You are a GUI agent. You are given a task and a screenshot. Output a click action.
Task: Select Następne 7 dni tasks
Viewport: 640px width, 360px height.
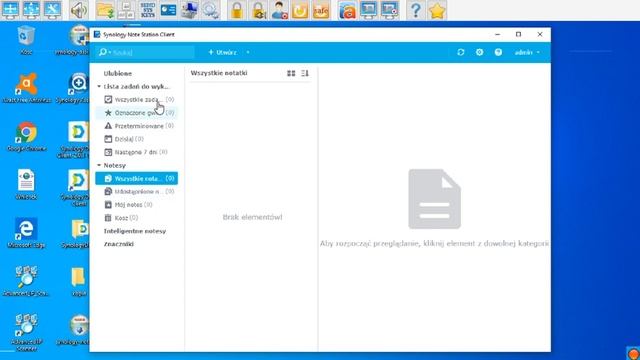point(137,152)
